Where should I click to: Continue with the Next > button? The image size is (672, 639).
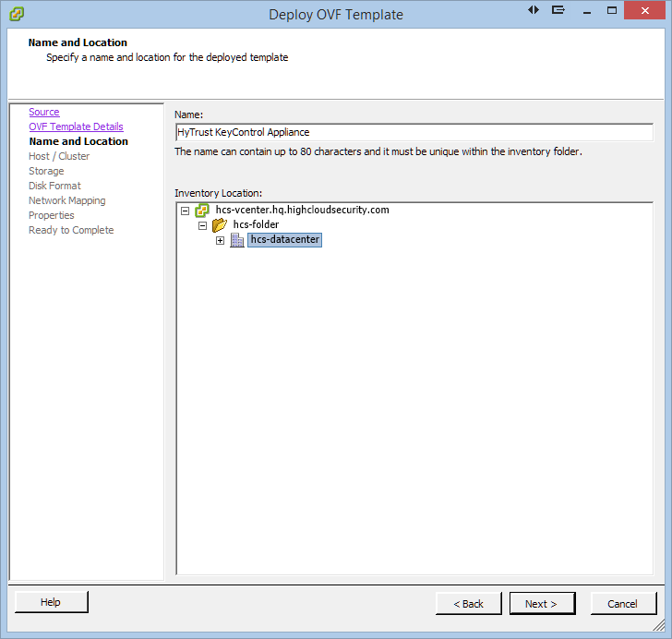click(542, 604)
